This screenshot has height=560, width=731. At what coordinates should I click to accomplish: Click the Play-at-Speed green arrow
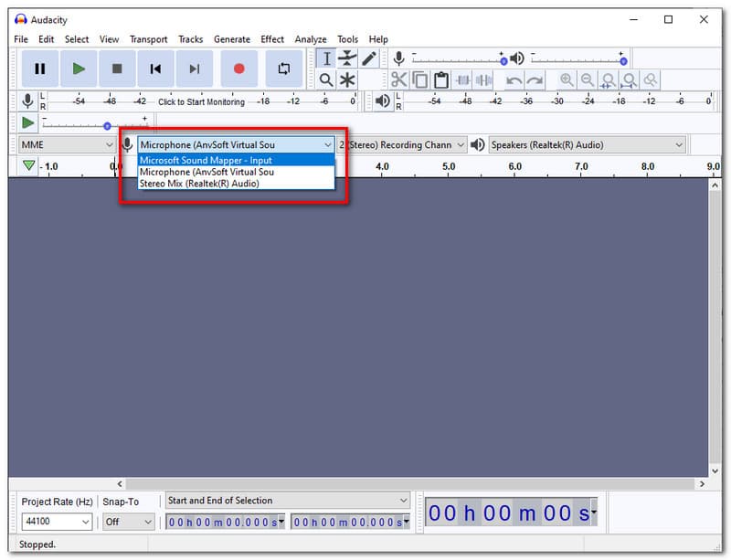coord(28,123)
